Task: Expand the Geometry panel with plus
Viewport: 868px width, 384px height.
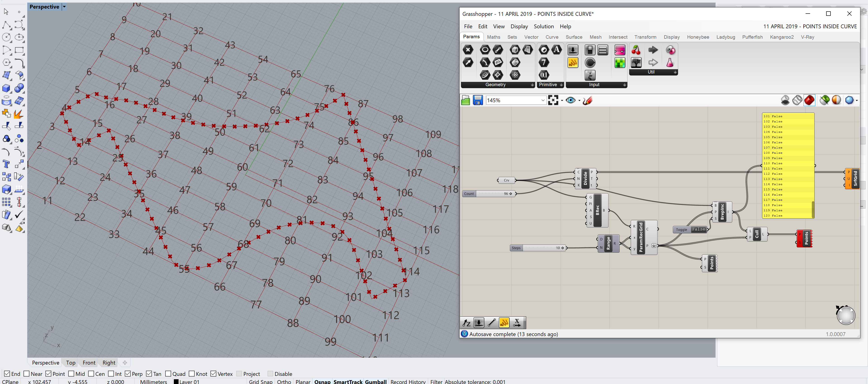Action: pyautogui.click(x=532, y=85)
